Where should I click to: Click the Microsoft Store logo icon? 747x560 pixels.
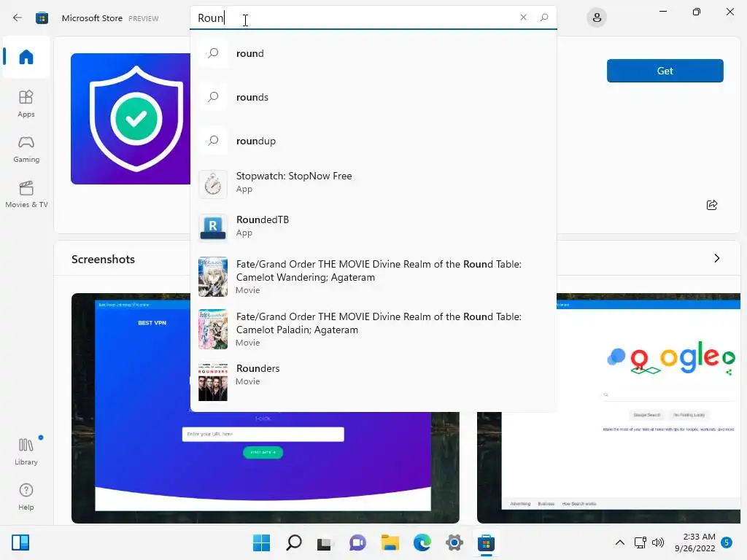coord(42,18)
